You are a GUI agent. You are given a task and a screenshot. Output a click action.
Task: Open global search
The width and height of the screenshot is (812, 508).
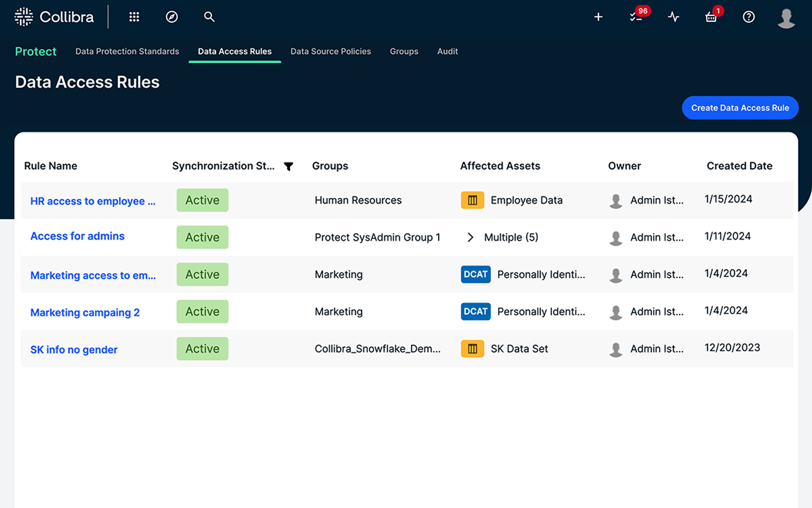click(209, 17)
